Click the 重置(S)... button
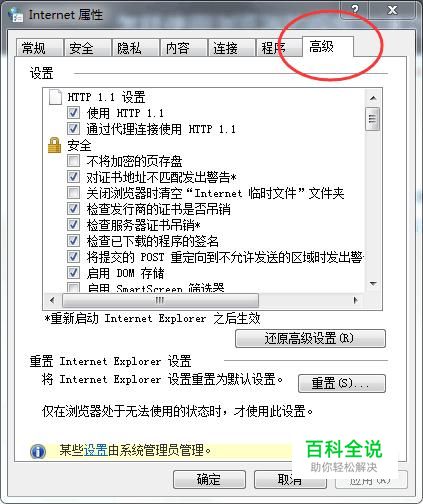Image resolution: width=423 pixels, height=504 pixels. [x=342, y=383]
